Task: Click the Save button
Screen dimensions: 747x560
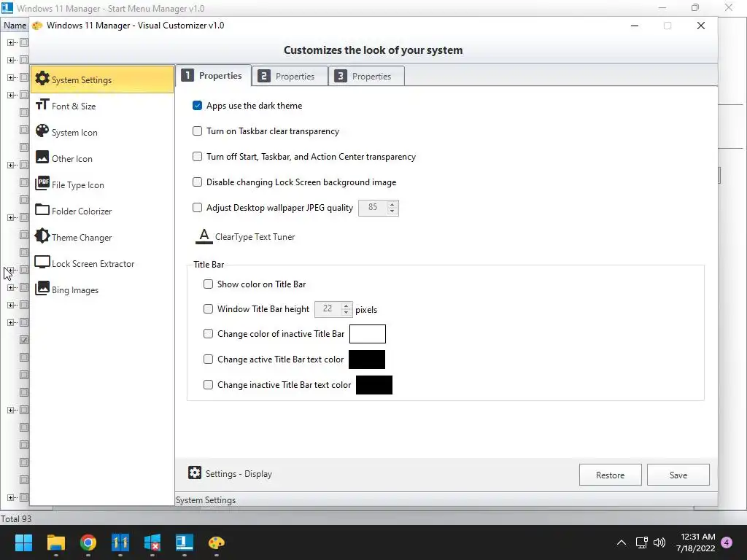Action: pyautogui.click(x=678, y=475)
